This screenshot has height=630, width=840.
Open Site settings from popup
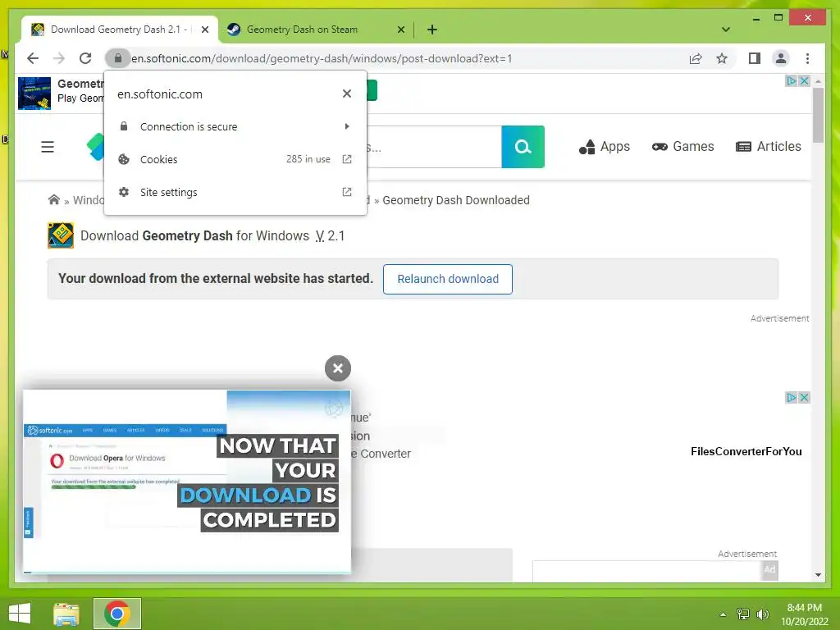[235, 192]
